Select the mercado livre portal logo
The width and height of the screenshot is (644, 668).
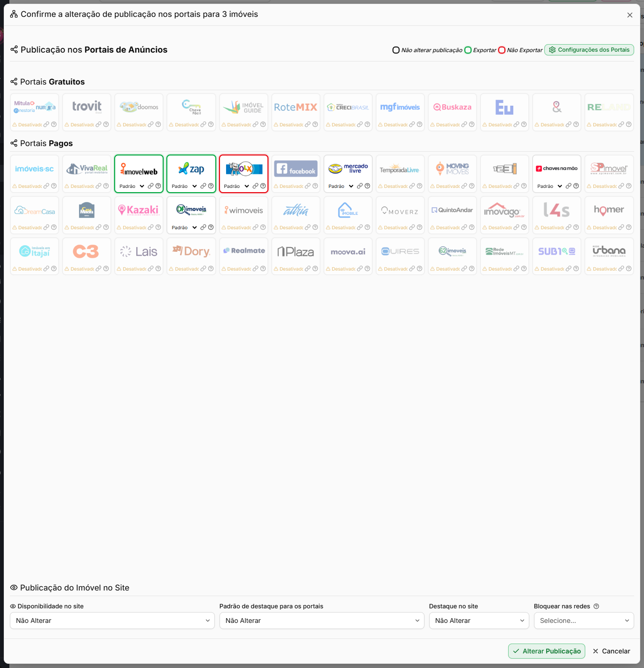tap(348, 169)
